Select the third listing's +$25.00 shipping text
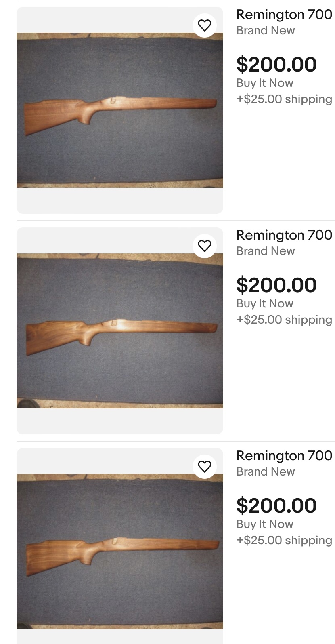This screenshot has width=335, height=644. (284, 540)
